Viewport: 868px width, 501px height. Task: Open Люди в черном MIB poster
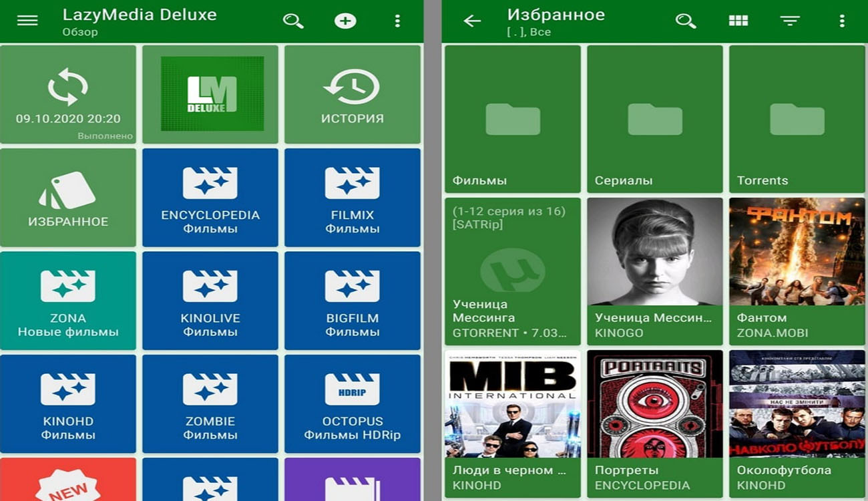click(x=513, y=424)
